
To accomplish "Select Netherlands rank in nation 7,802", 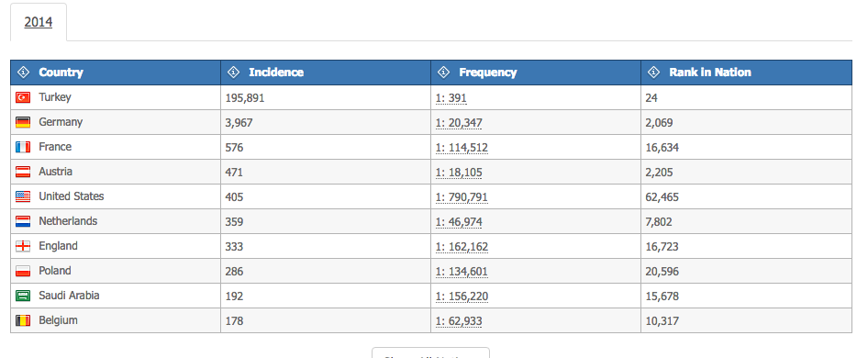I will click(659, 221).
